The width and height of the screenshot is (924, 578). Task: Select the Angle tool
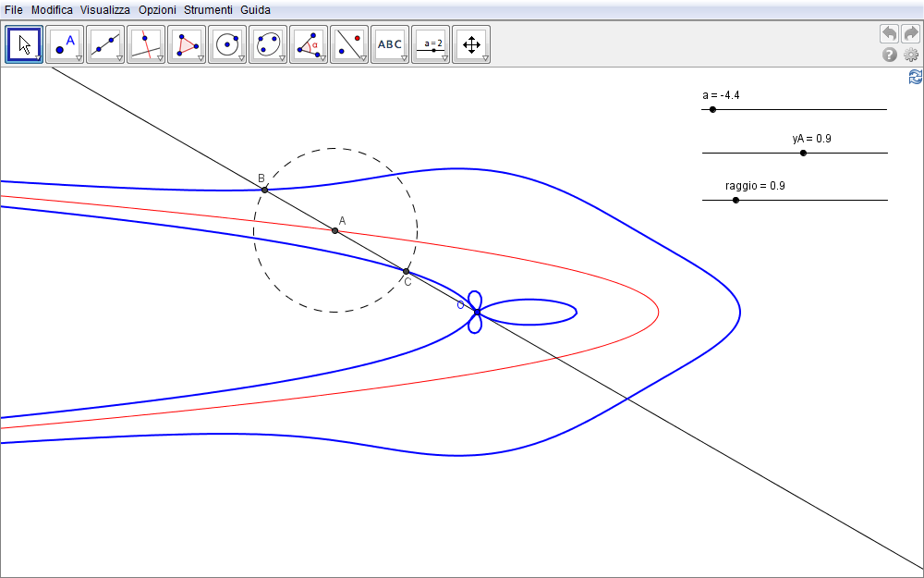pos(309,43)
